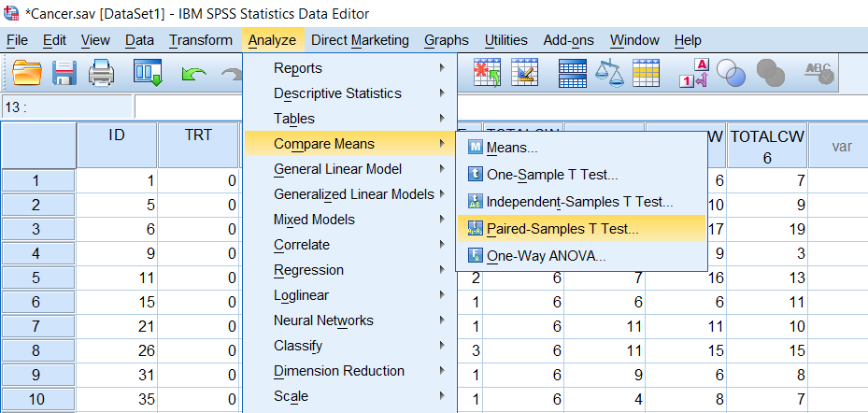The height and width of the screenshot is (413, 868).
Task: Expand the Mixed Models submenu arrow
Action: pos(442,220)
